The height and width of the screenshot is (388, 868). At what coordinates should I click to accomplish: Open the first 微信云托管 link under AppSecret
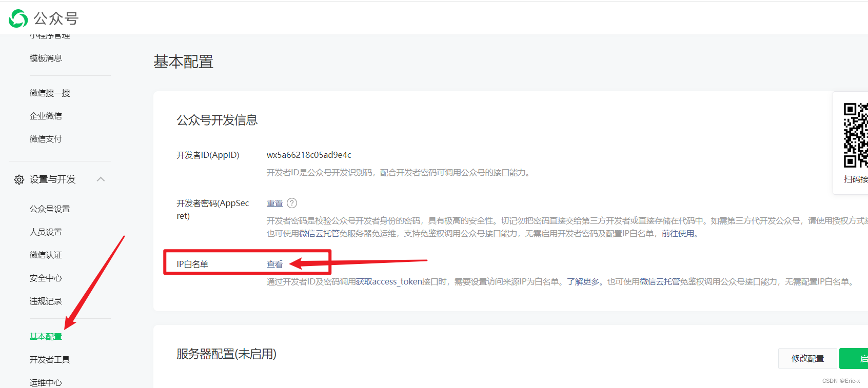click(319, 234)
